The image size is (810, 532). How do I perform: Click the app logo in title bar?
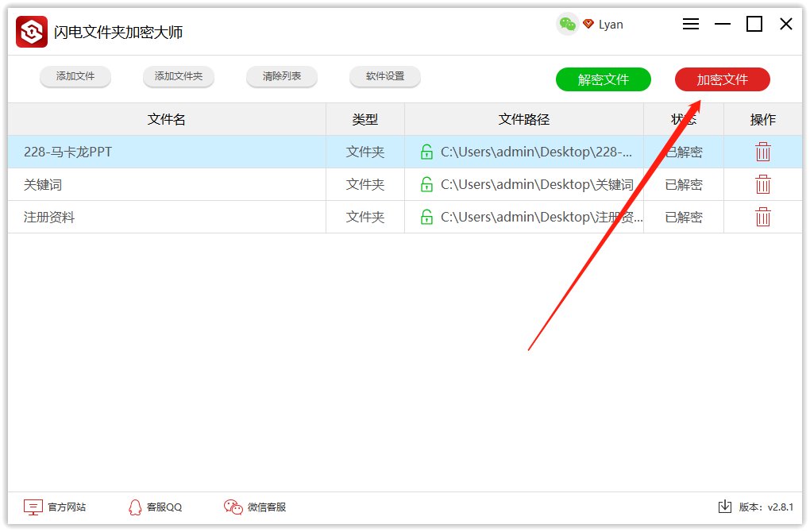click(32, 32)
